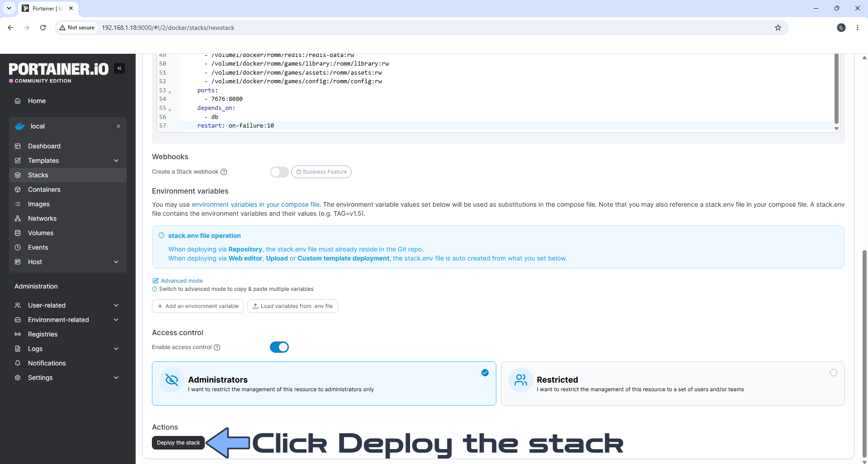The width and height of the screenshot is (868, 464).
Task: Click the Events clock icon
Action: click(18, 247)
